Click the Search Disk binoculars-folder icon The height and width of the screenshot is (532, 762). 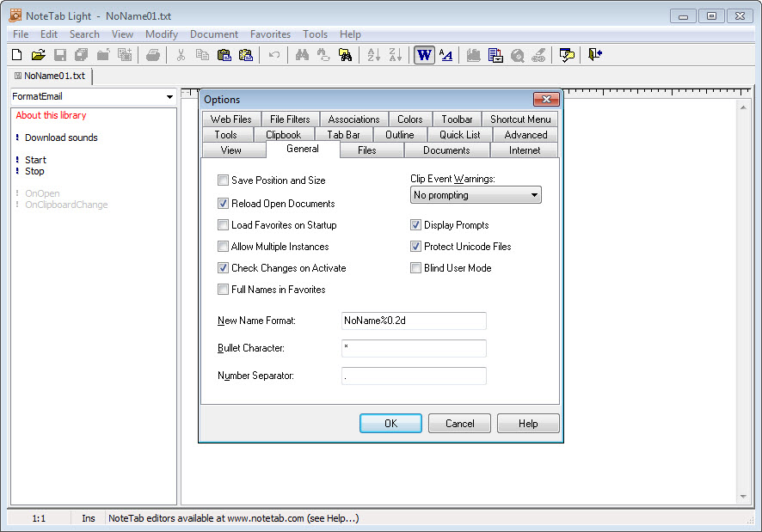point(346,55)
